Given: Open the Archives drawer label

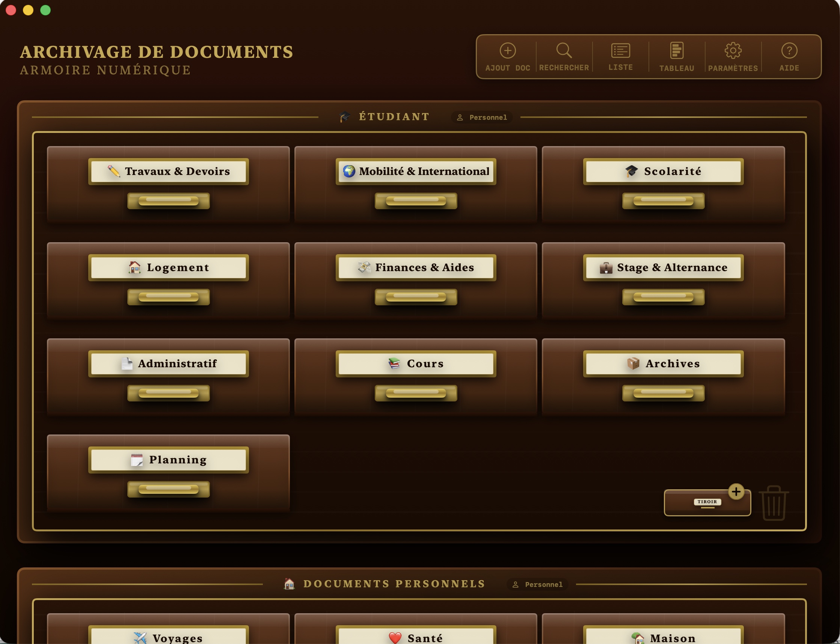Looking at the screenshot, I should (663, 364).
